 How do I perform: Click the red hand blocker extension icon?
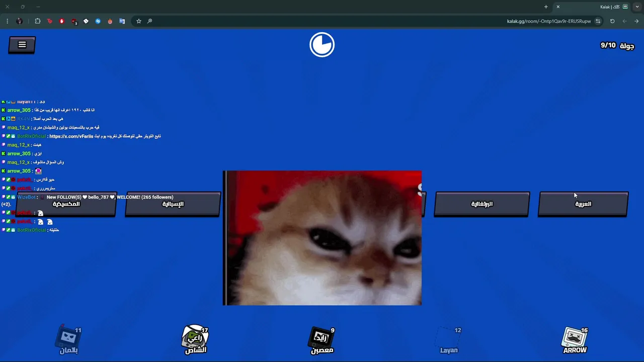pos(62,21)
